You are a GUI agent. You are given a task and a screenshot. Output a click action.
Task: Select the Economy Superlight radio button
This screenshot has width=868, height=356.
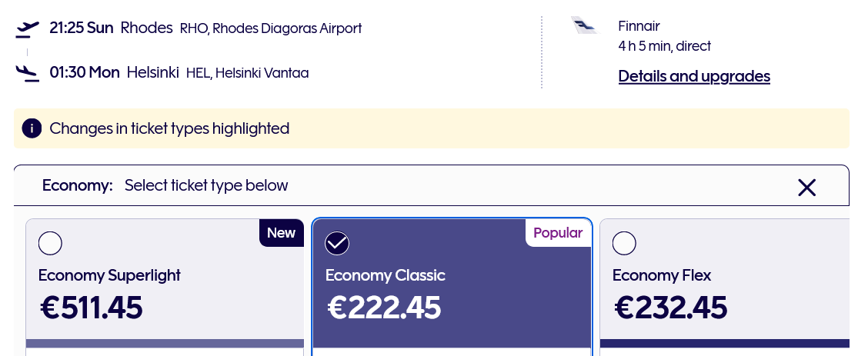(x=50, y=243)
